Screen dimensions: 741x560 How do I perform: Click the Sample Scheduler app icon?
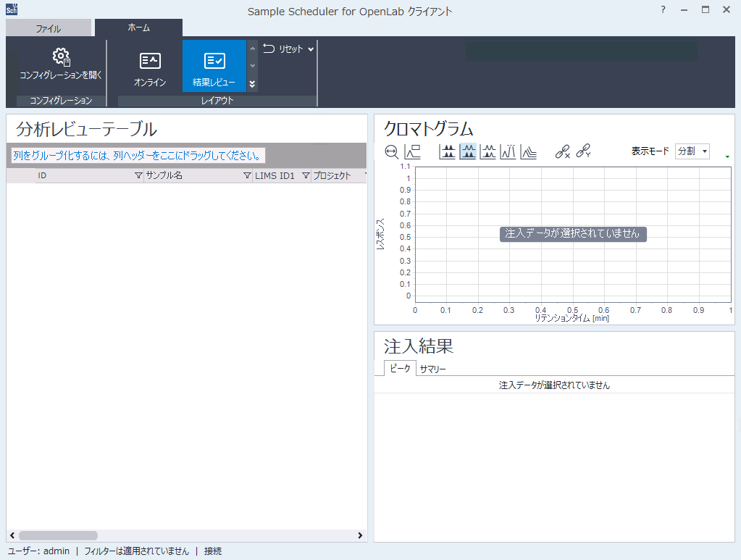12,9
